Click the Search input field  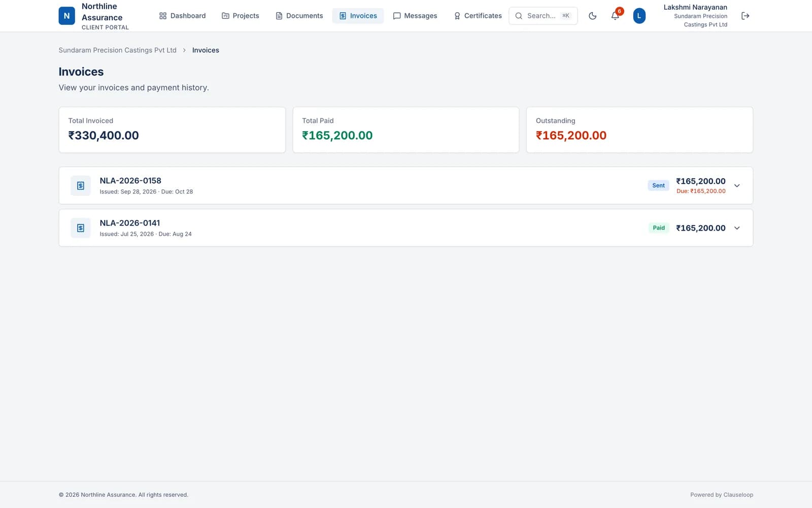click(x=543, y=16)
